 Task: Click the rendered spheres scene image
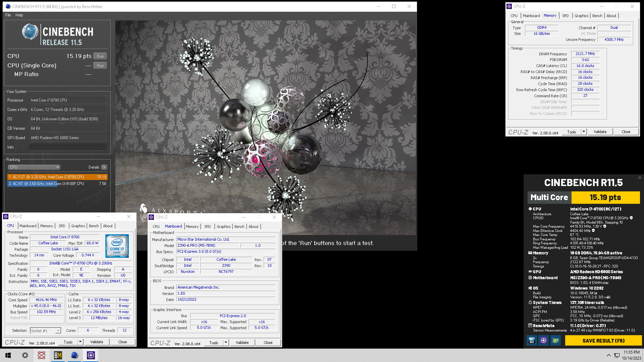tap(266, 127)
